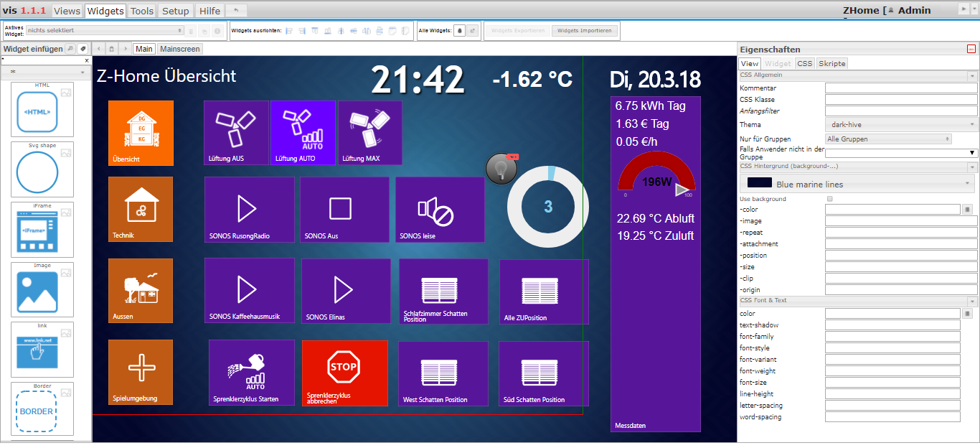Switch to the Skripte properties tab
The height and width of the screenshot is (448, 980).
coord(832,63)
